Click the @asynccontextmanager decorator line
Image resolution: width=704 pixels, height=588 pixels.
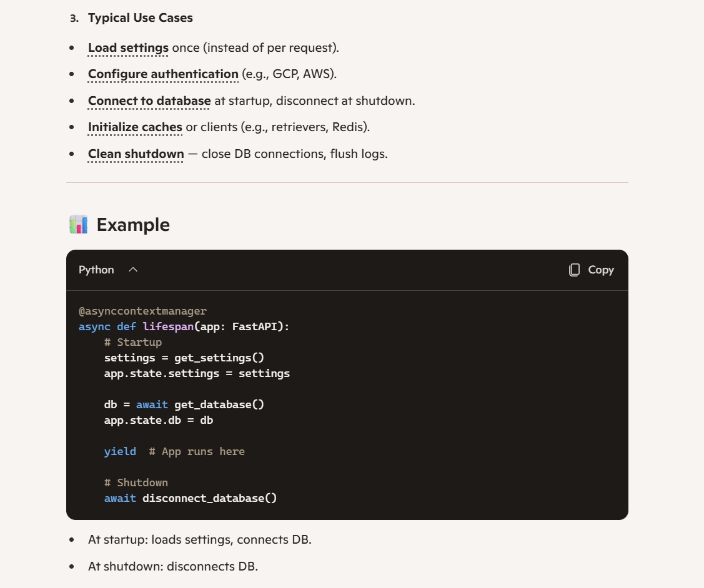142,311
